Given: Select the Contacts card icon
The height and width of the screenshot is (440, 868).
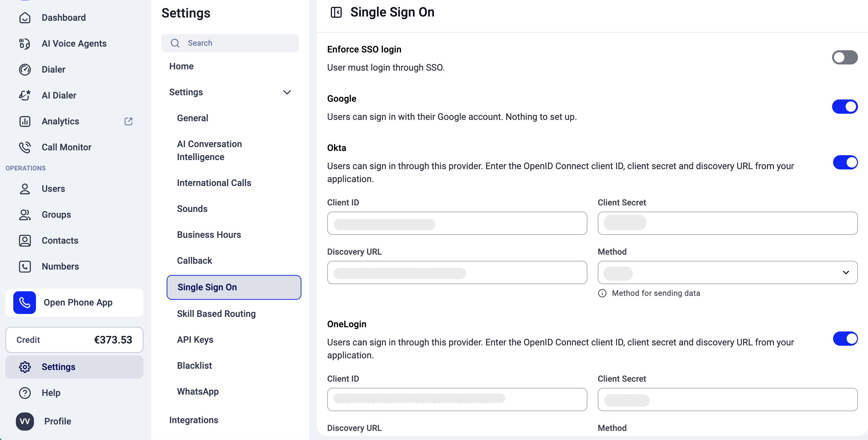Looking at the screenshot, I should 25,241.
